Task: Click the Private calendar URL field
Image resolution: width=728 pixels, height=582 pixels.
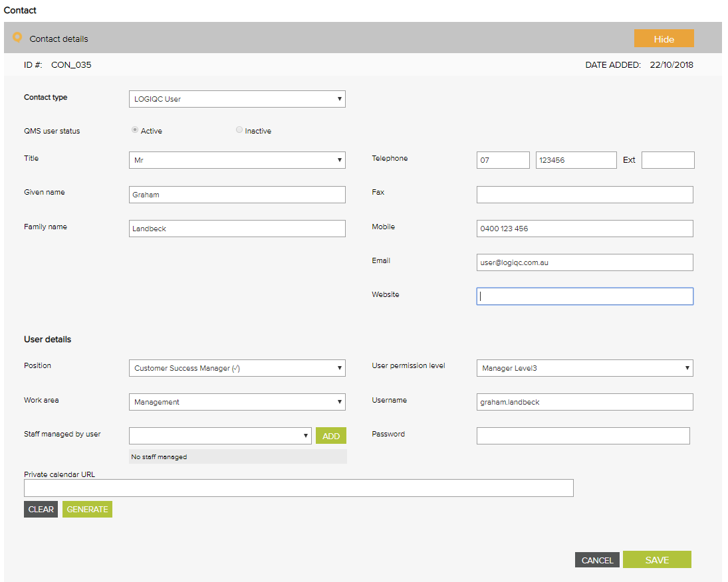Action: tap(299, 488)
